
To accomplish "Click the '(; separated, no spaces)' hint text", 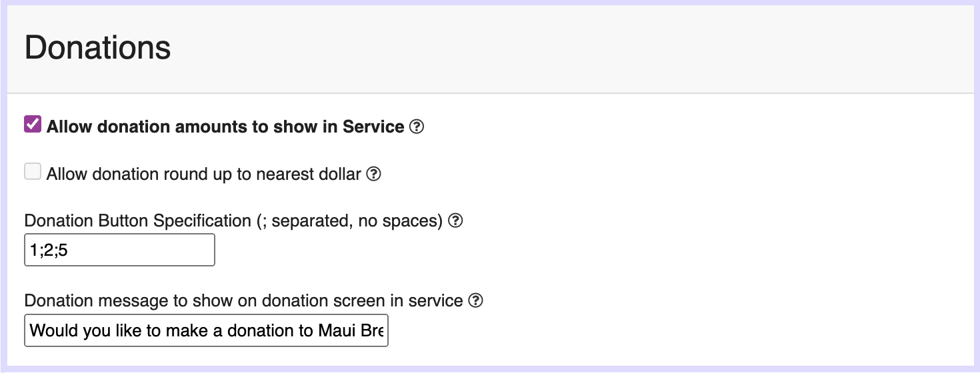I will click(x=350, y=221).
